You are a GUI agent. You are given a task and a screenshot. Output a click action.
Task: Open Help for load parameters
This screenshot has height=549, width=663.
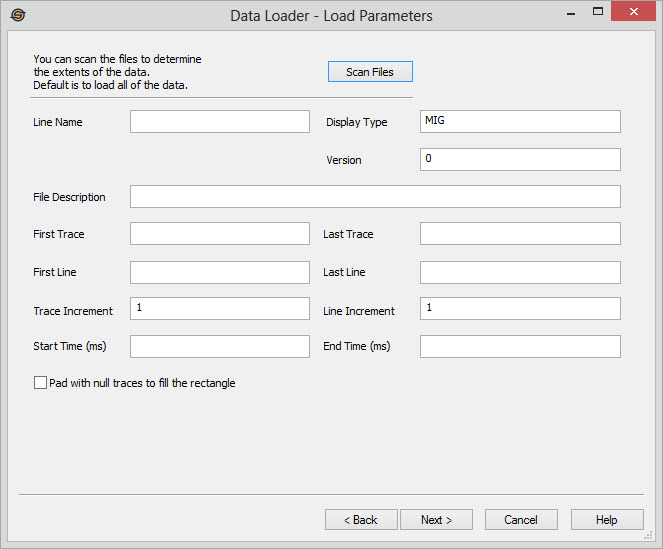pyautogui.click(x=607, y=520)
